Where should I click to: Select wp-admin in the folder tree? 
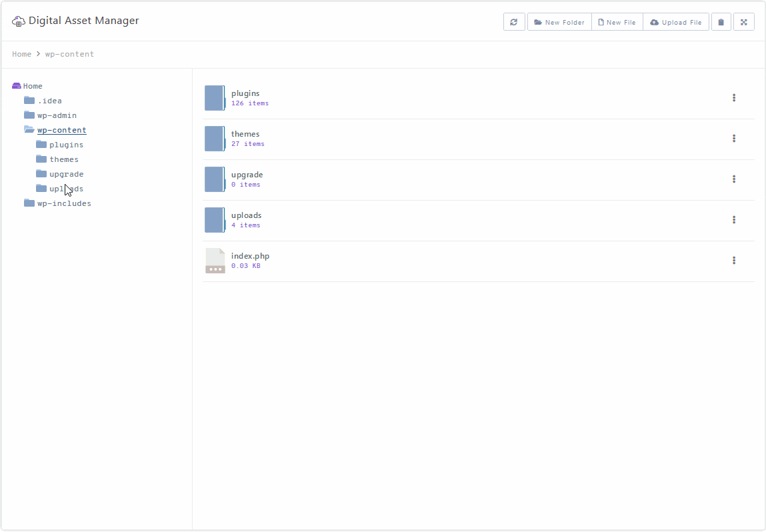click(57, 115)
